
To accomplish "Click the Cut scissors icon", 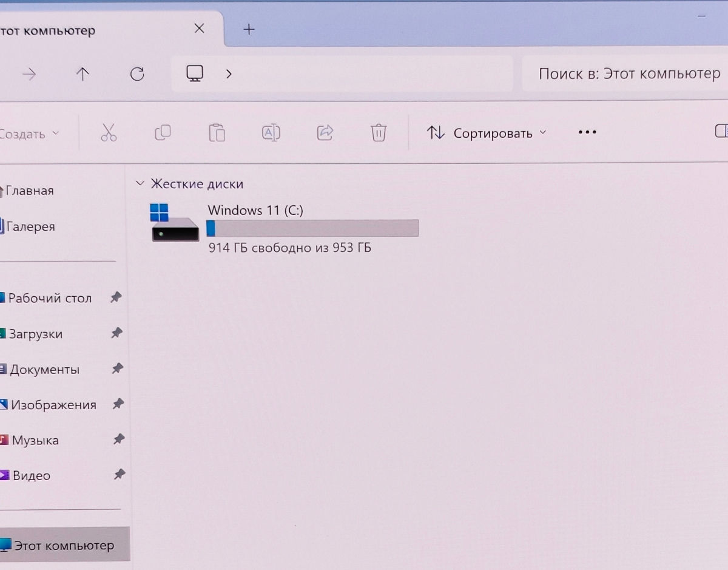I will click(109, 132).
